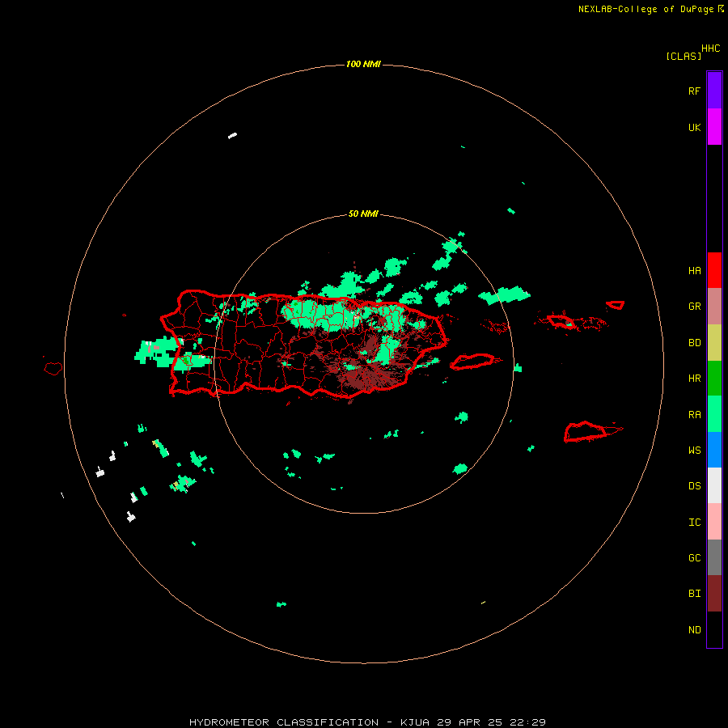Select the GC gray legend swatch
Screen dimensions: 728x728
point(714,557)
